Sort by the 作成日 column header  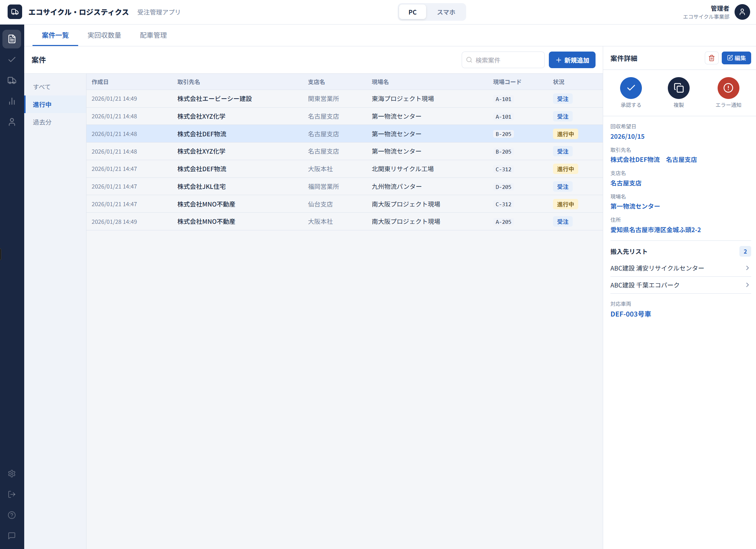100,82
